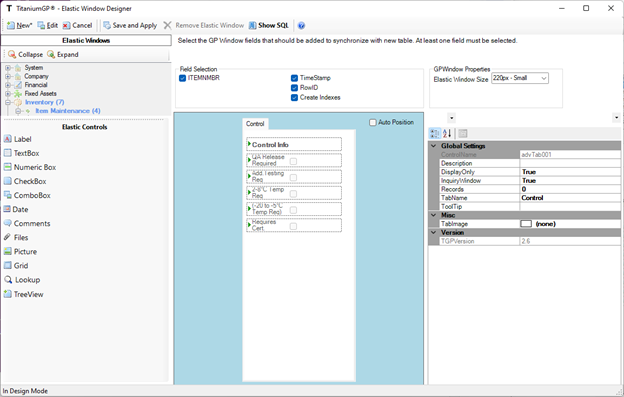Collapse the Version category
The height and width of the screenshot is (397, 624).
(x=434, y=232)
